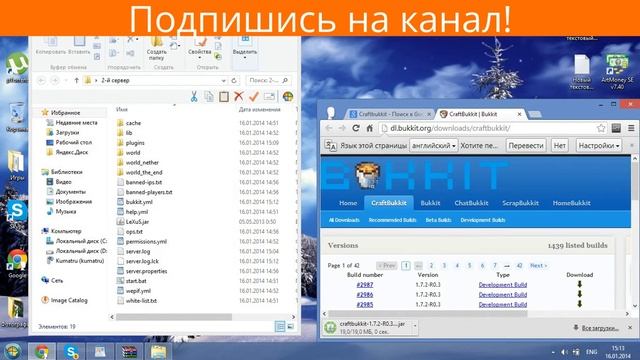The height and width of the screenshot is (360, 640).
Task: Click the Paste clipboard icon in Explorer toolbar
Action: coord(224,97)
